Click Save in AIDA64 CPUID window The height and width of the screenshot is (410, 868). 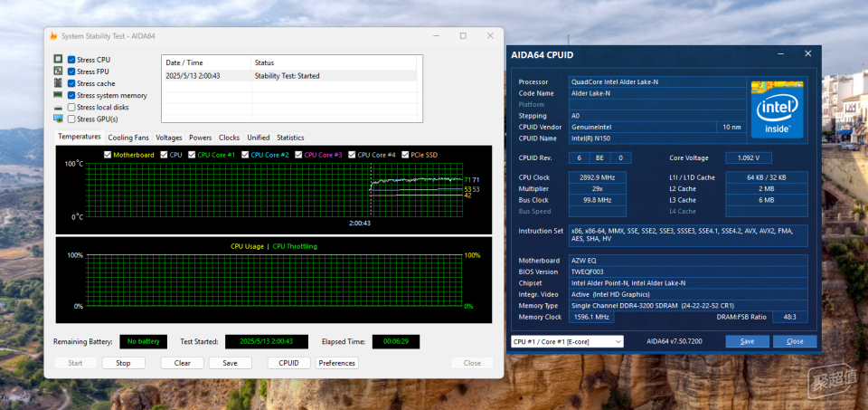(748, 341)
